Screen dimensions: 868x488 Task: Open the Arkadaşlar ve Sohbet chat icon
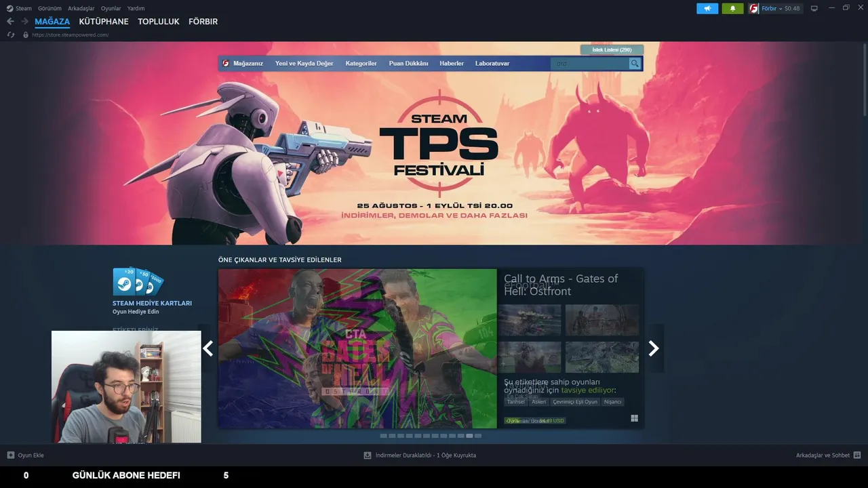857,455
